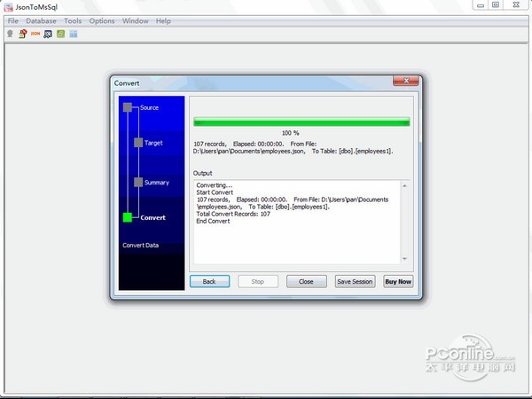Click the gray square beside Target

click(x=138, y=143)
